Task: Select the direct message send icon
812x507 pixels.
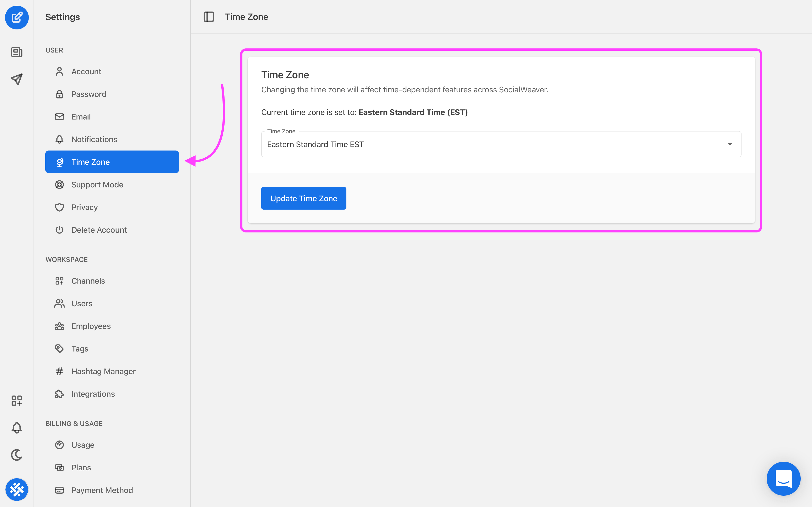Action: coord(17,79)
